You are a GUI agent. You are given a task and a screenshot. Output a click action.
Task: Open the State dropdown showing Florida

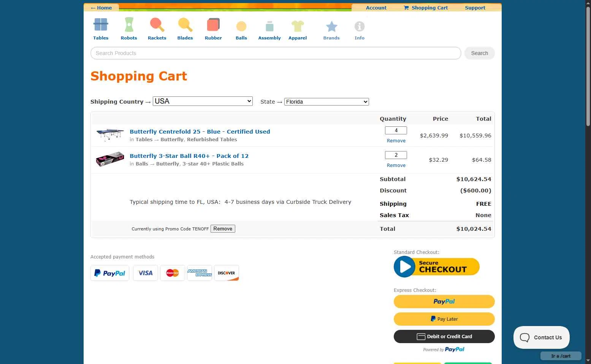pos(326,102)
